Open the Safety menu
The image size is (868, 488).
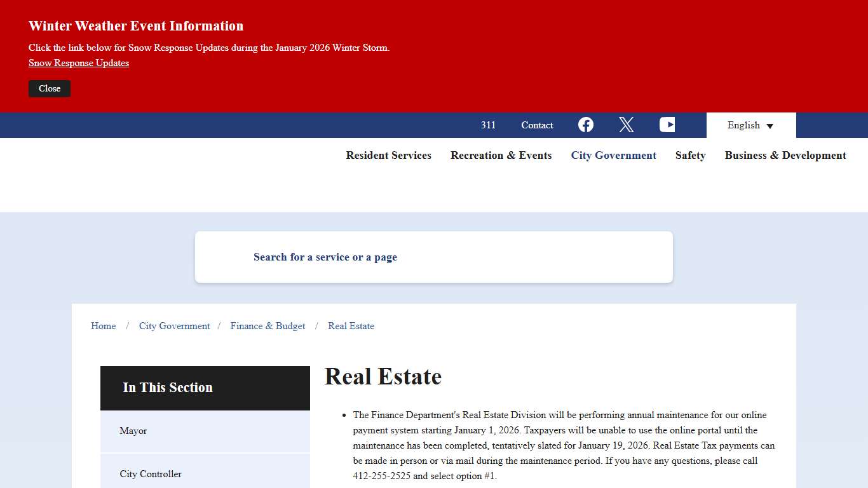[x=690, y=155]
